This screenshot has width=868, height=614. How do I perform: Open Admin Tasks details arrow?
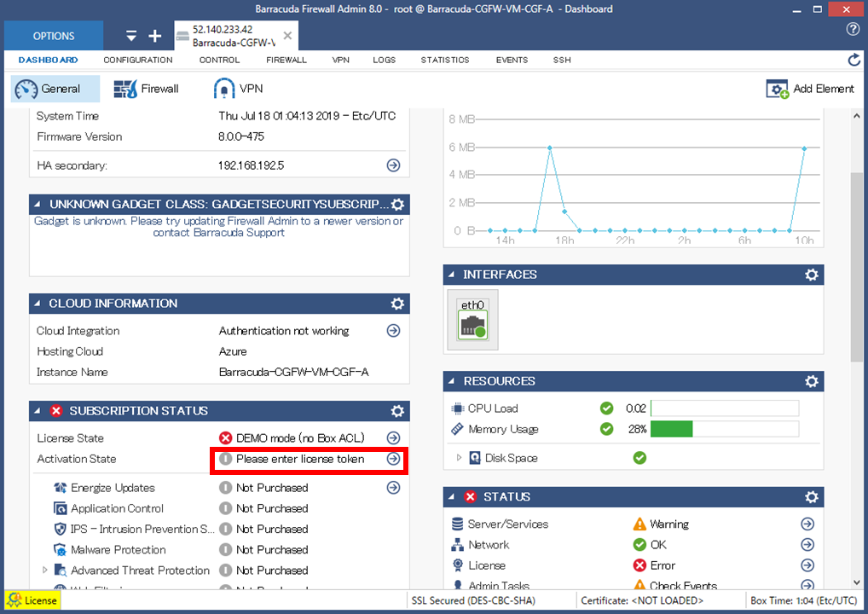[x=807, y=585]
